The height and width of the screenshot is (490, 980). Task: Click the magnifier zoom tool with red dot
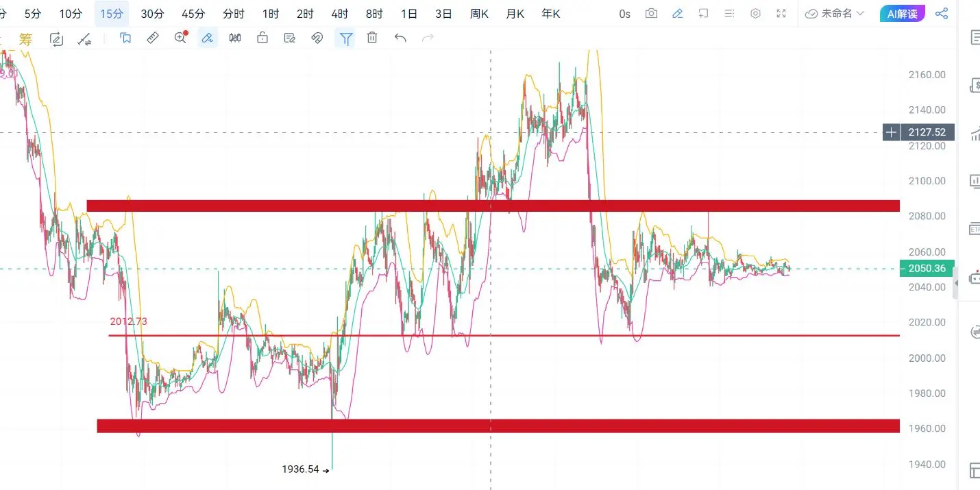181,38
